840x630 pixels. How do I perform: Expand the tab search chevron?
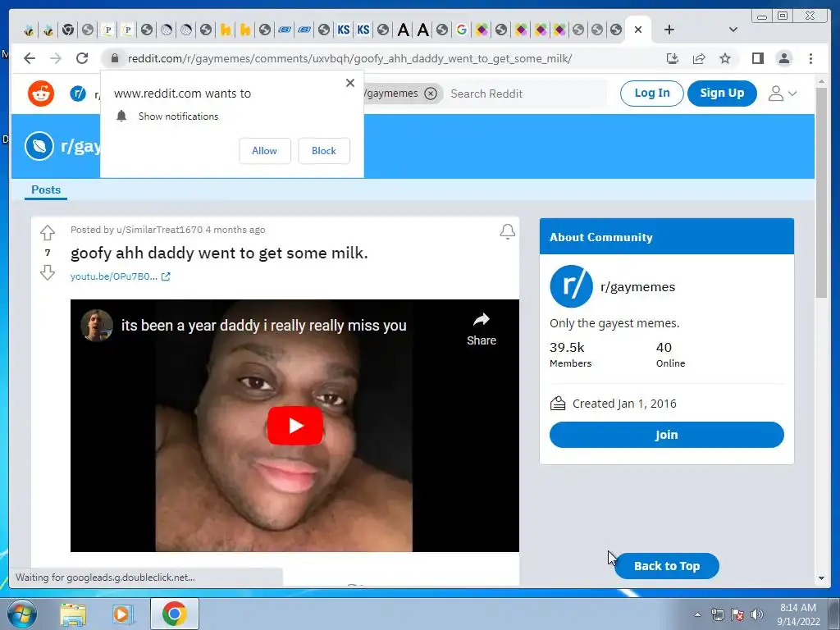point(733,30)
